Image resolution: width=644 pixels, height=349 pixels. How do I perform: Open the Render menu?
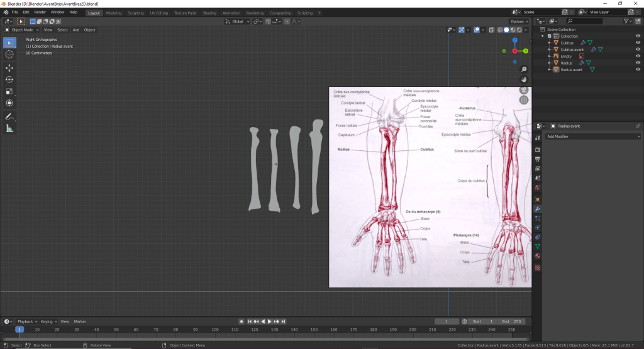click(40, 12)
